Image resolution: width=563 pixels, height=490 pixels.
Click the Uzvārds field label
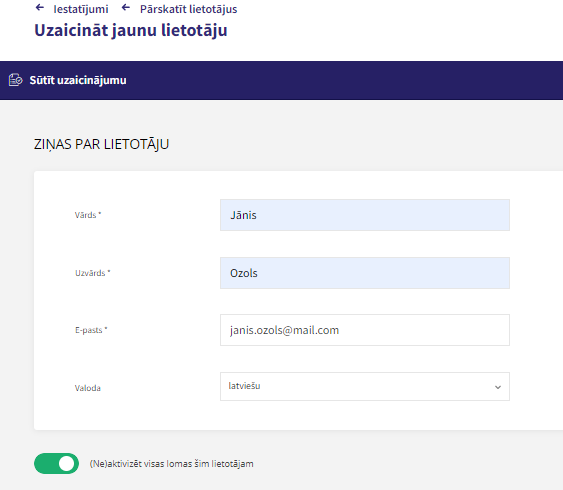click(93, 273)
